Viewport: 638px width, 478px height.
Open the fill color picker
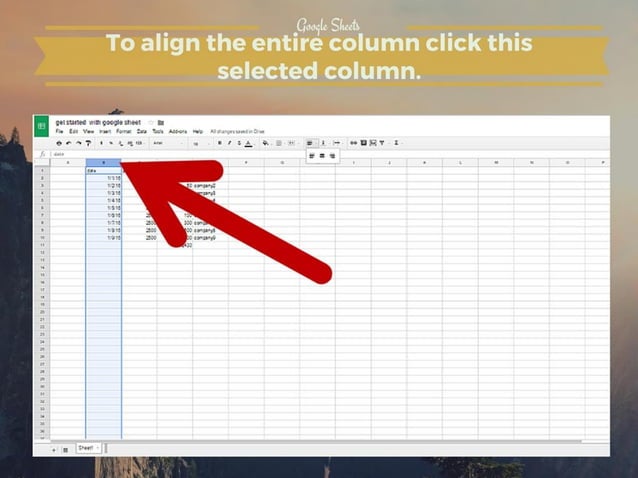click(x=266, y=143)
